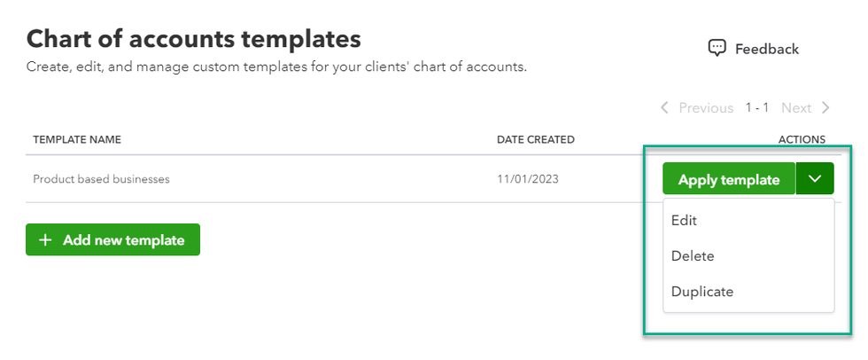
Task: Click the 1 - 1 page range indicator
Action: [x=757, y=108]
